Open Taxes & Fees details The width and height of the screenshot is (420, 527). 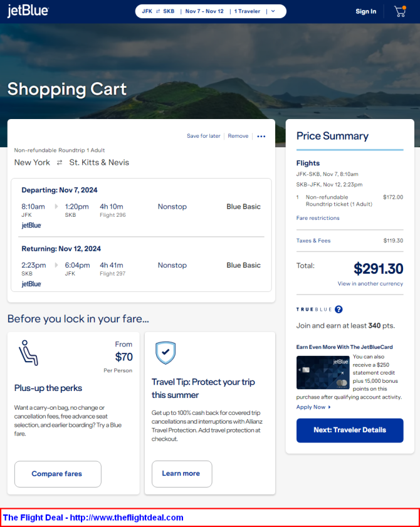[313, 240]
